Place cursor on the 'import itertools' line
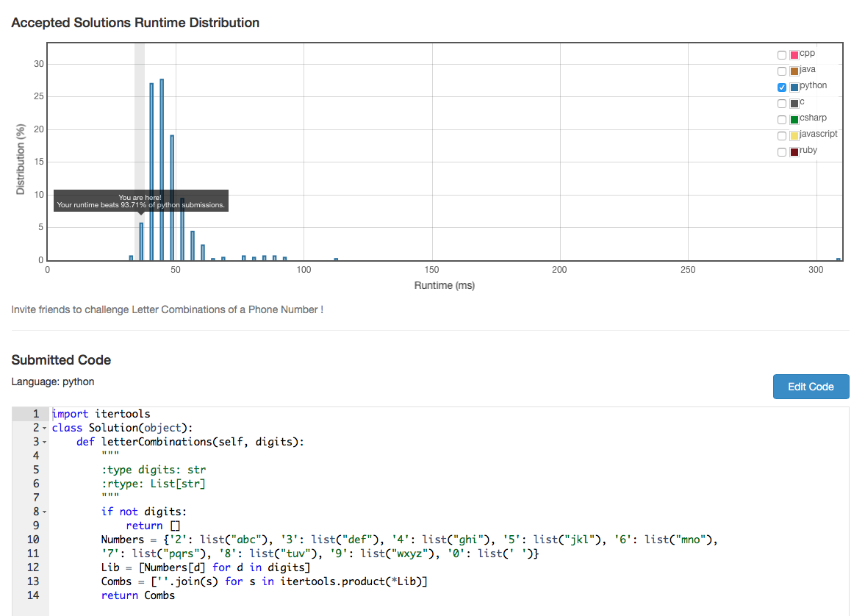This screenshot has width=865, height=616. pyautogui.click(x=101, y=414)
